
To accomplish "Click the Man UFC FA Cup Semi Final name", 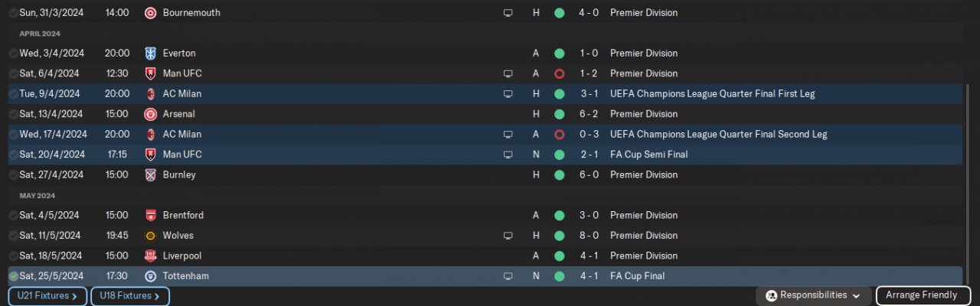I will click(x=182, y=155).
